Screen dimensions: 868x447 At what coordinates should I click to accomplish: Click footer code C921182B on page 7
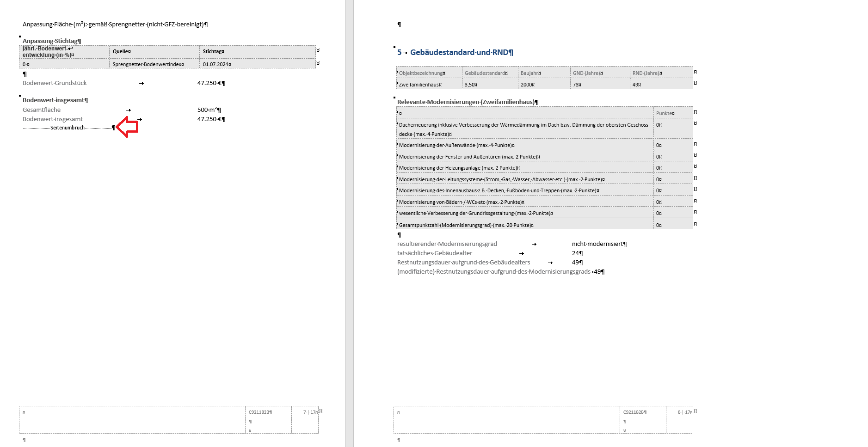(260, 412)
